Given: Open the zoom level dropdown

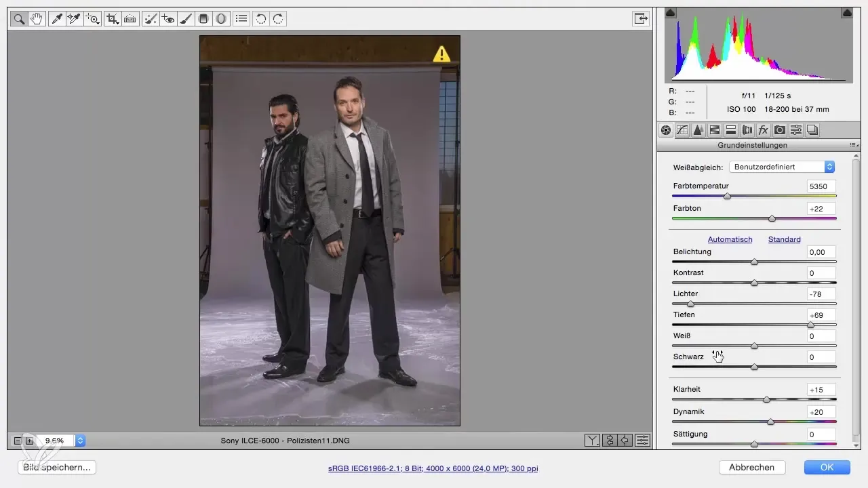Looking at the screenshot, I should [x=80, y=441].
